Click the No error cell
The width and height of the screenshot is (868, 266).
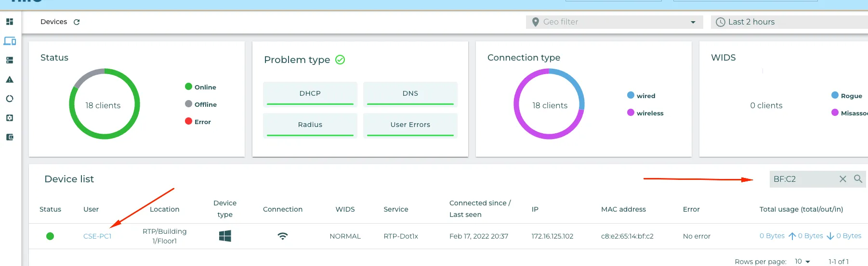coord(697,236)
